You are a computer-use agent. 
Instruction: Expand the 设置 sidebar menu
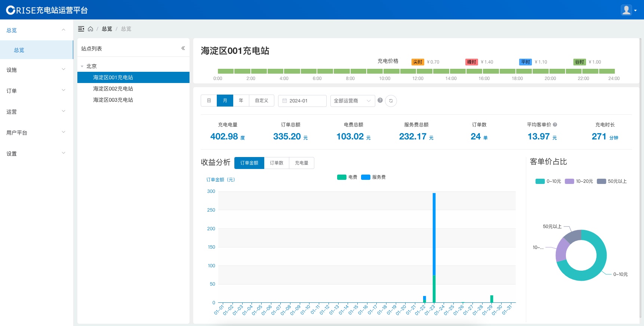click(x=37, y=153)
